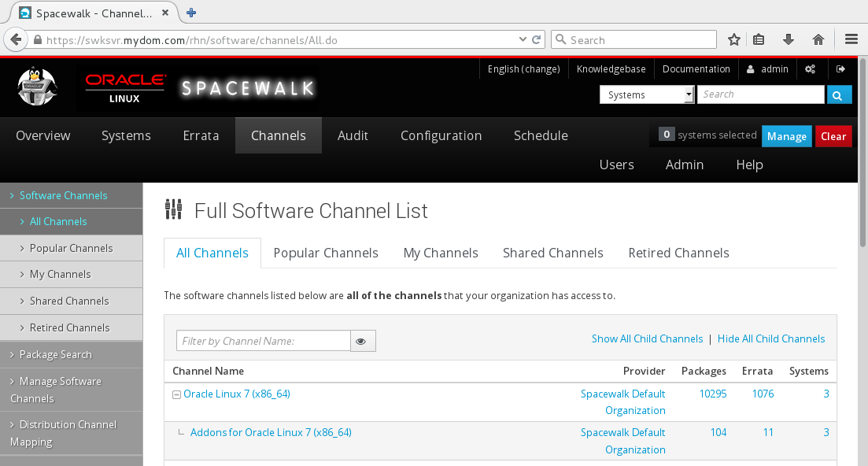Select the All Channels tab

[212, 253]
